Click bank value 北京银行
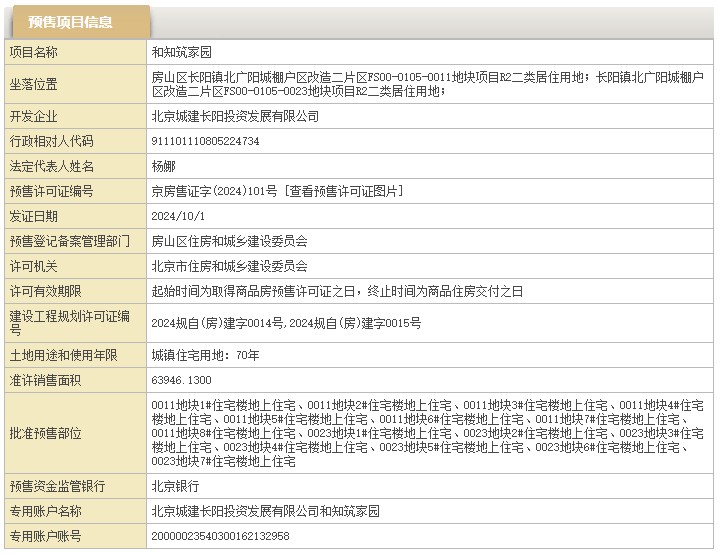This screenshot has height=556, width=721. point(175,486)
